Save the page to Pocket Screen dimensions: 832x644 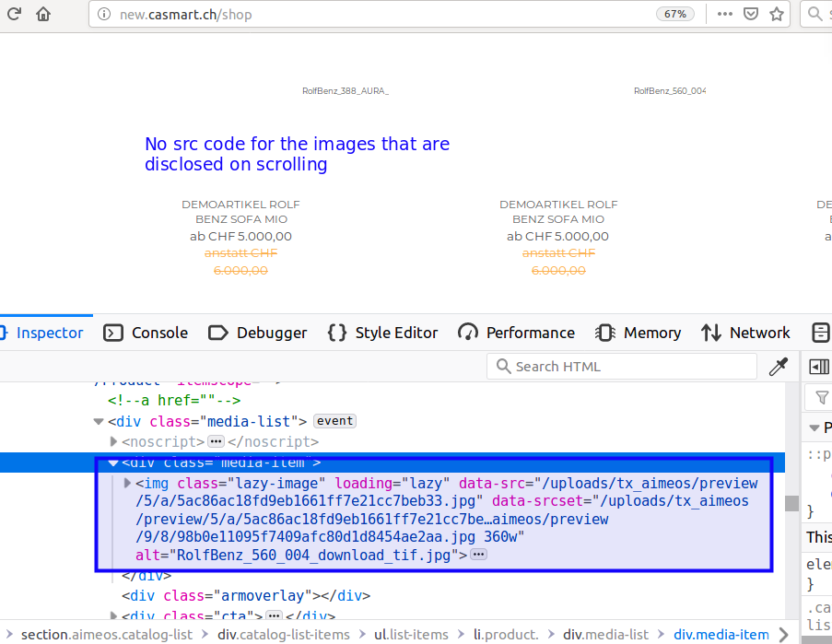(x=750, y=14)
